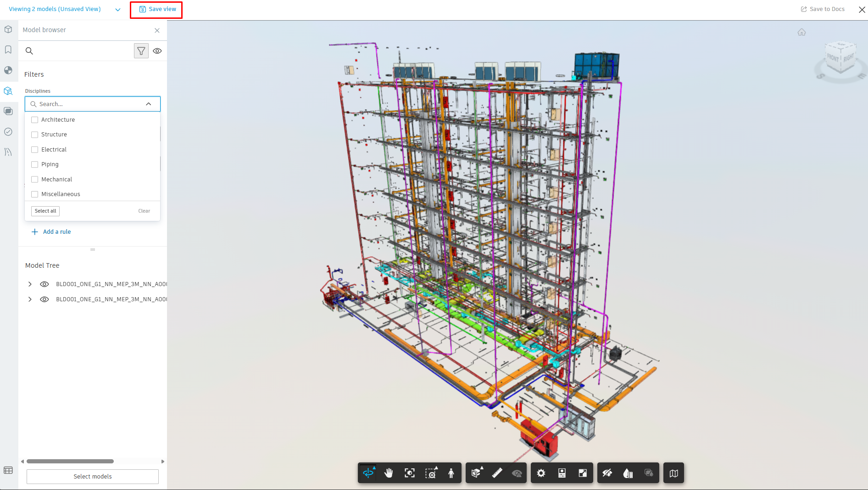868x490 pixels.
Task: Open the color legend droplet tool
Action: click(628, 473)
